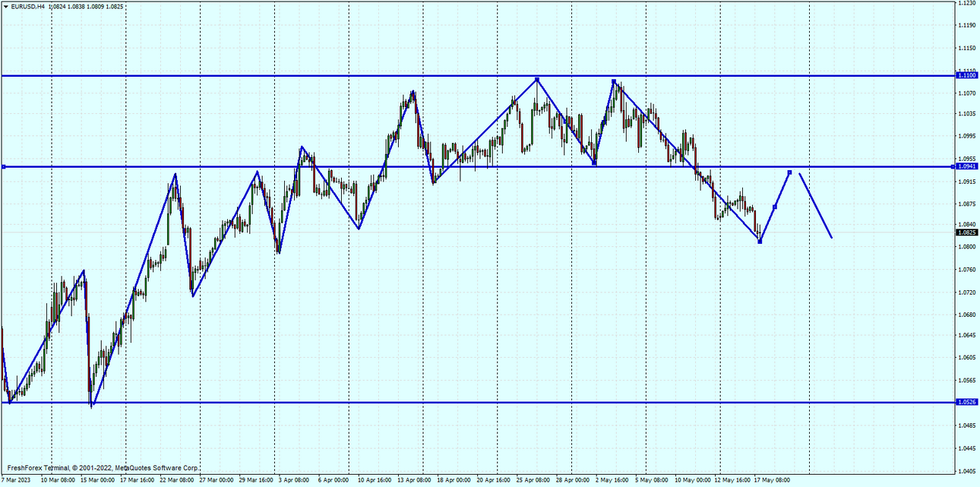Click the 1.0405 value on price scale
This screenshot has width=980, height=487.
pos(967,471)
